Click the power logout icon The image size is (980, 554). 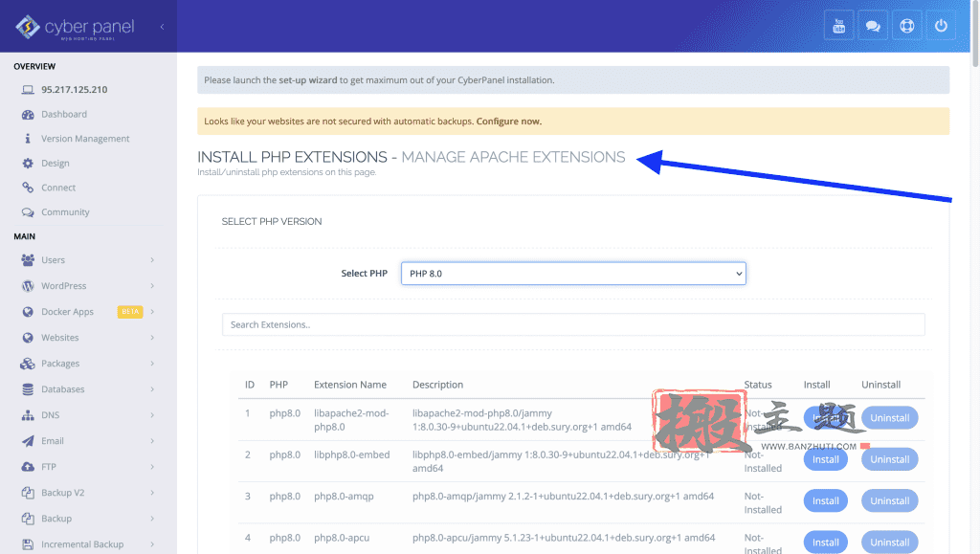[x=941, y=26]
